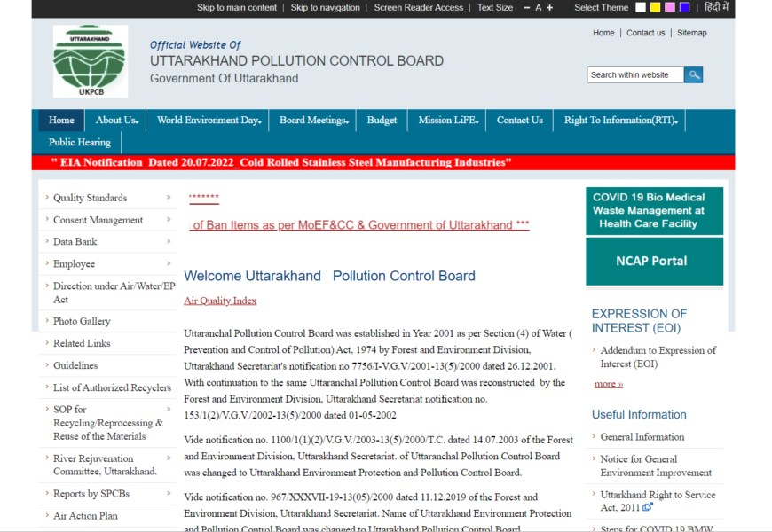Click the NCAP Portal banner button
This screenshot has height=532, width=772.
tap(654, 262)
